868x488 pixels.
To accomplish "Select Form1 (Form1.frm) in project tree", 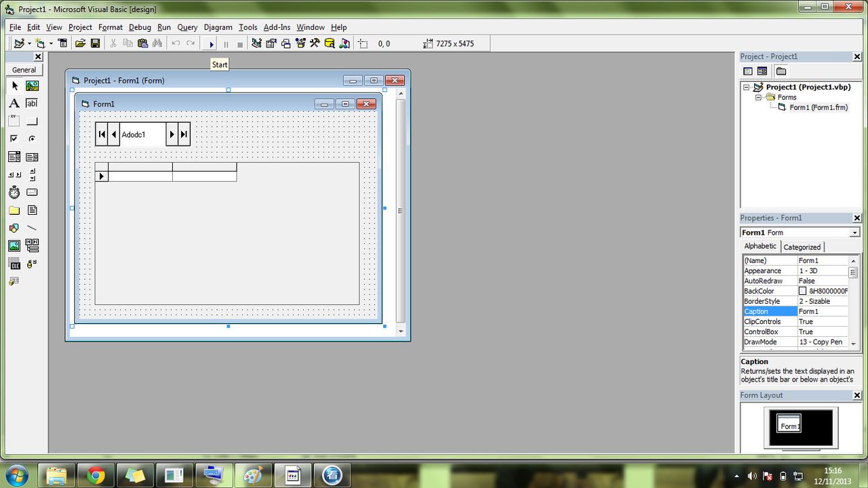I will [818, 108].
